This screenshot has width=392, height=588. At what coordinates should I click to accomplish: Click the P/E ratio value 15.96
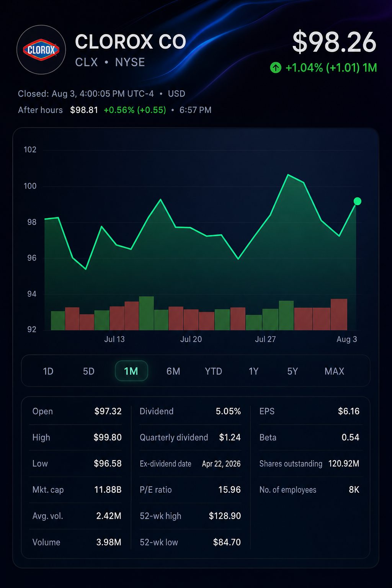(x=229, y=490)
